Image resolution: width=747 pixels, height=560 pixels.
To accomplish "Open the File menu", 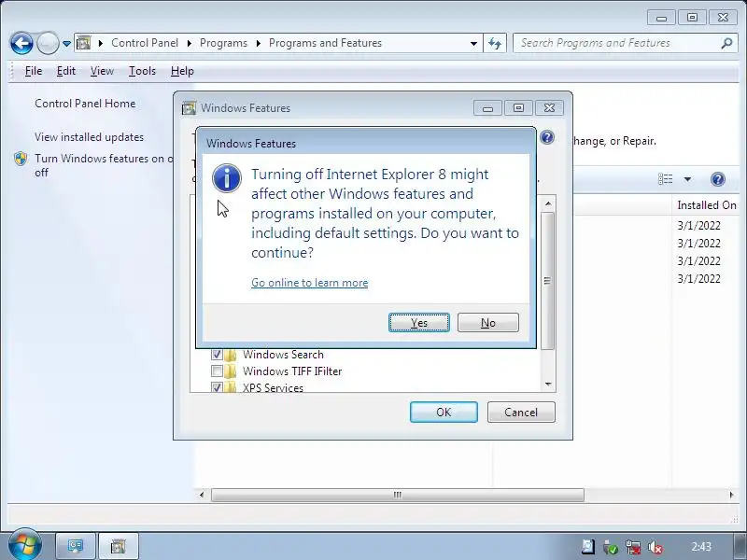I will (34, 71).
